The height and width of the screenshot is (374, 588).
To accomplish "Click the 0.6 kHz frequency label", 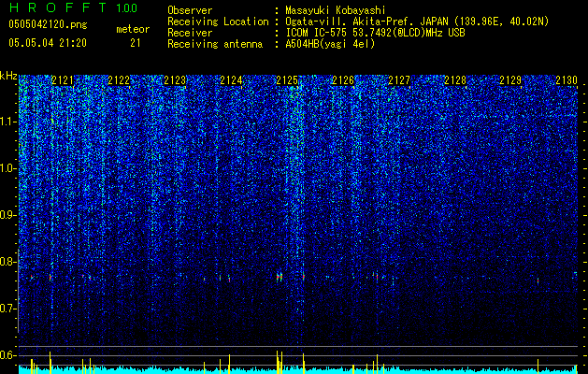I will tap(8, 355).
